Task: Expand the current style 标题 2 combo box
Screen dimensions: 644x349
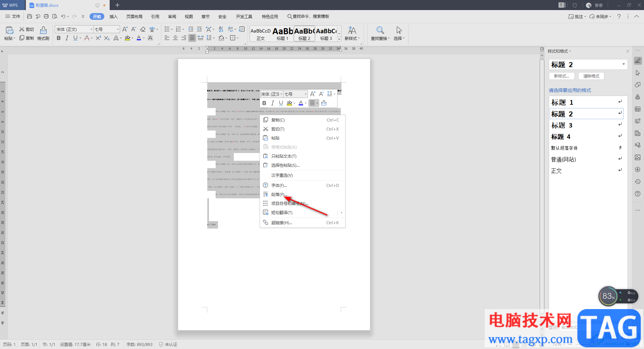Action: tap(624, 64)
